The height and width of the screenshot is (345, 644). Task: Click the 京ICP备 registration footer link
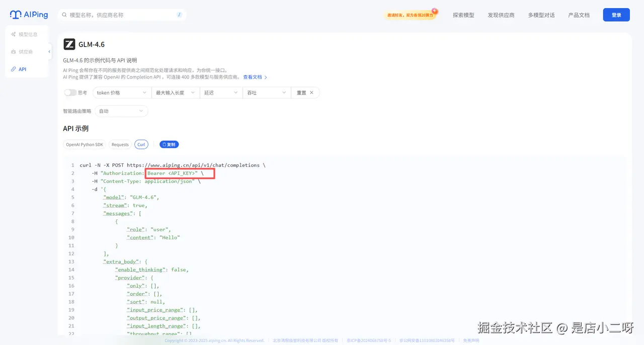pos(369,340)
